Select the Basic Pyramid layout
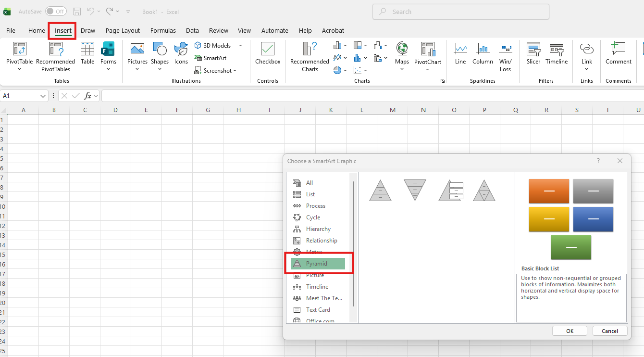Viewport: 644px width, 357px height. pyautogui.click(x=380, y=190)
